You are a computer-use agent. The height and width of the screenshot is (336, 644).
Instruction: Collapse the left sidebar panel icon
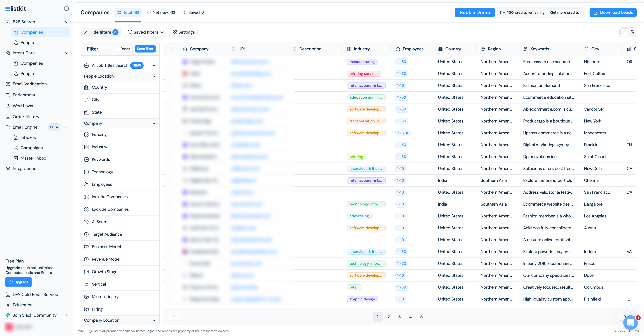point(66,8)
